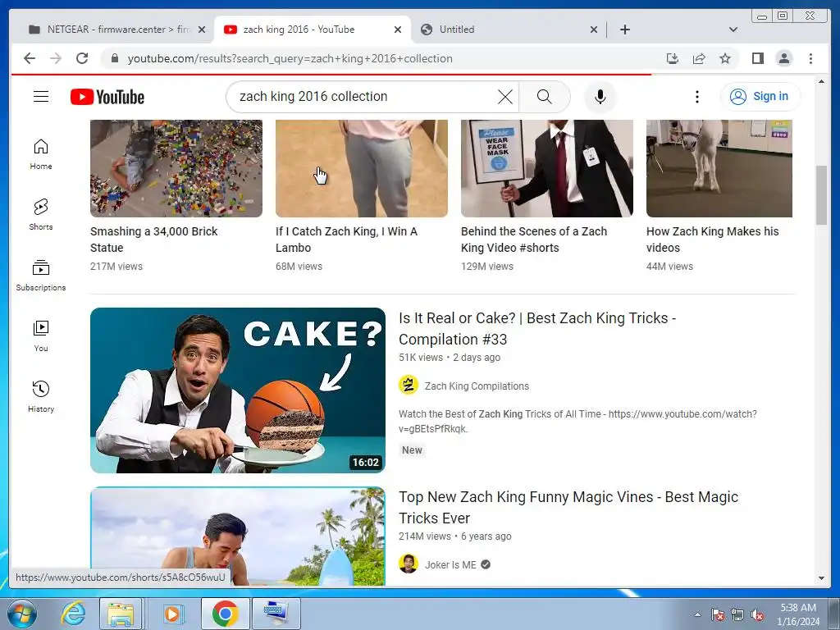Click the site info lock icon
Screen dimensions: 840x630
[x=114, y=58]
